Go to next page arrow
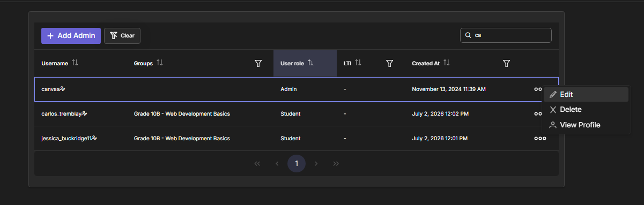 [316, 163]
